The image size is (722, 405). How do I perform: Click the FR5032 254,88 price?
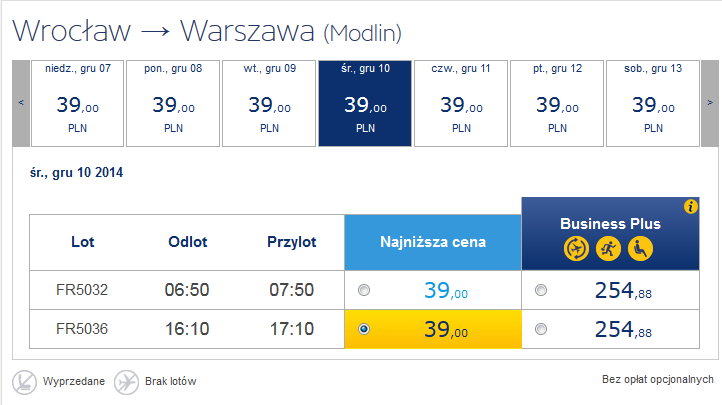pos(623,291)
